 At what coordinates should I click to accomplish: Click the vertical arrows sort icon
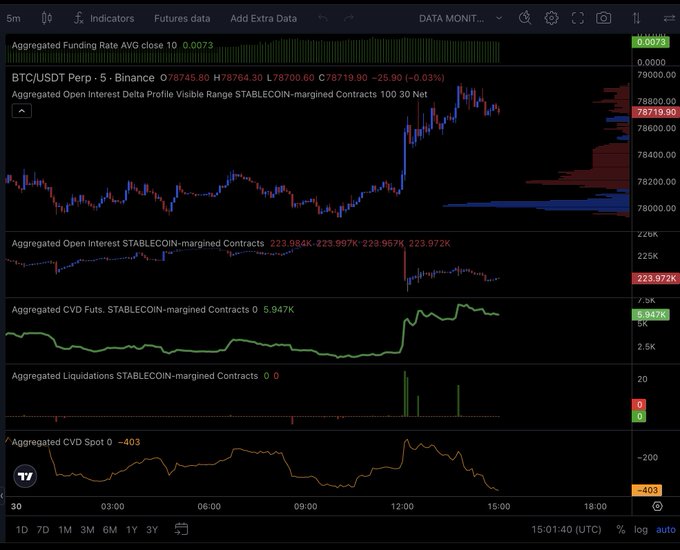tap(636, 18)
